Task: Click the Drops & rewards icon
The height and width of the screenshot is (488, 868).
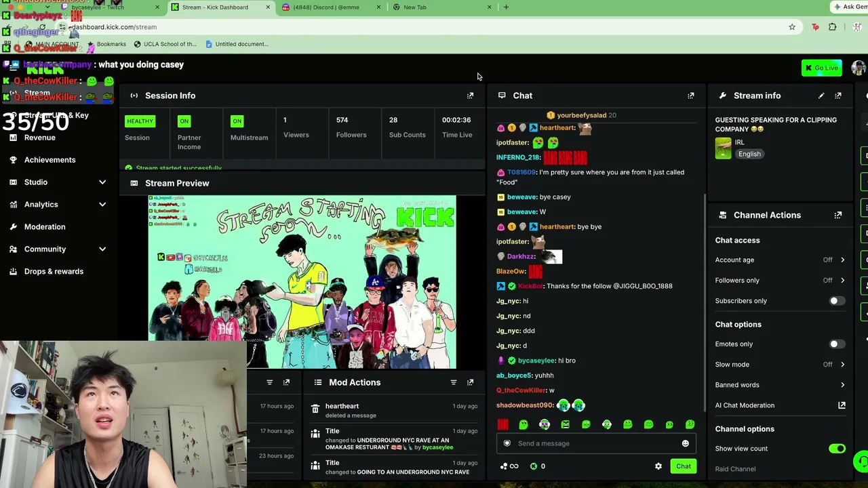Action: 14,272
